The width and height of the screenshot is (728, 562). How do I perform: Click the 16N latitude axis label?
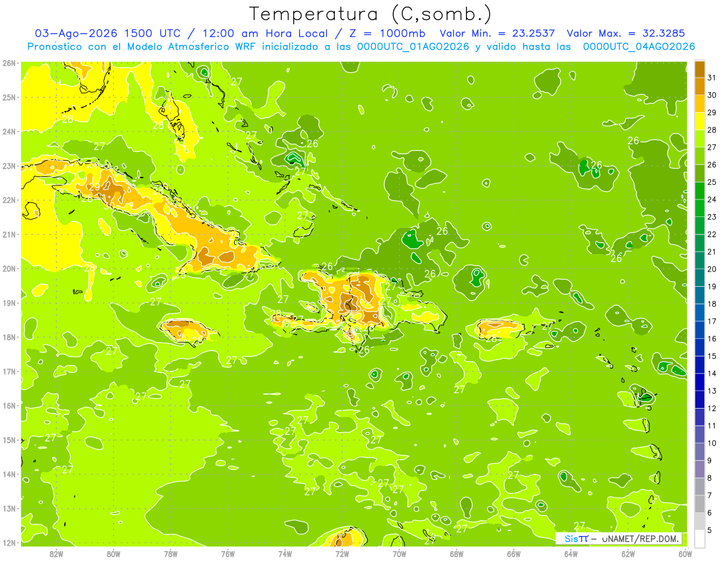[9, 406]
